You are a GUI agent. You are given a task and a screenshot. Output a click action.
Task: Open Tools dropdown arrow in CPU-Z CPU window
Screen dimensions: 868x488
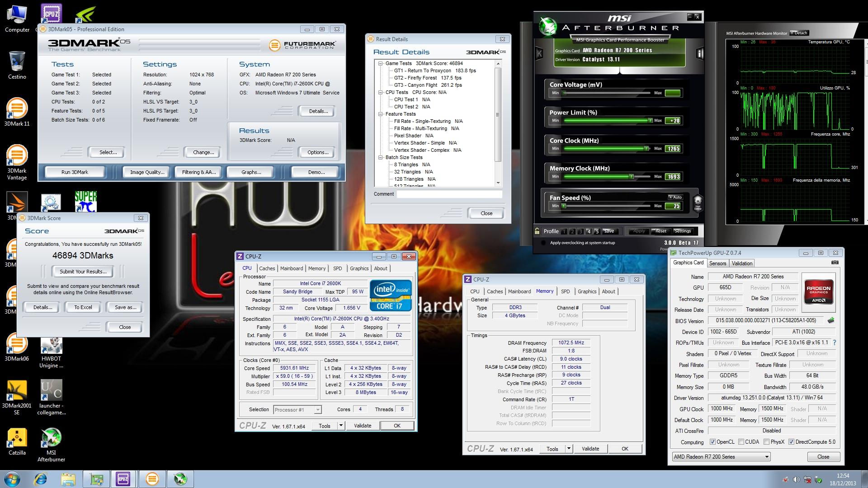tap(341, 426)
